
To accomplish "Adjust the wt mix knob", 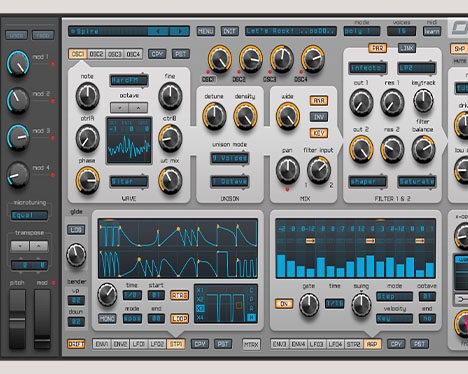I will 170,180.
